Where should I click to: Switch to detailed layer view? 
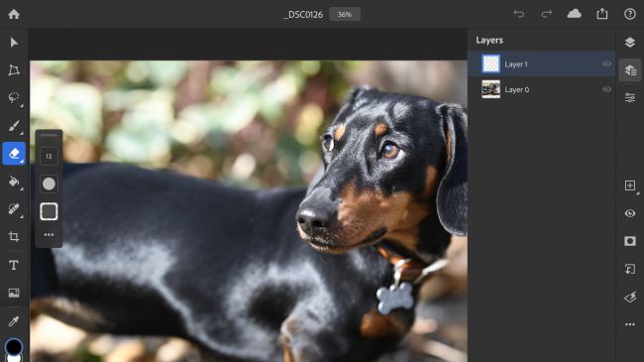tap(630, 70)
